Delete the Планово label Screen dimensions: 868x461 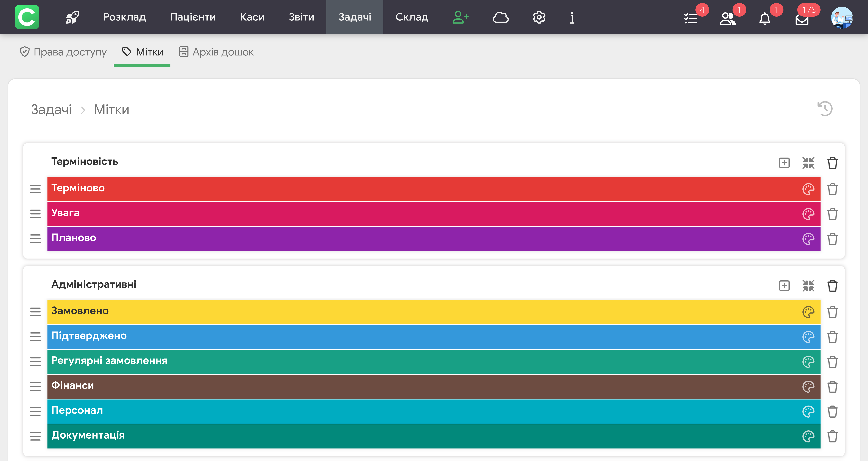(832, 239)
